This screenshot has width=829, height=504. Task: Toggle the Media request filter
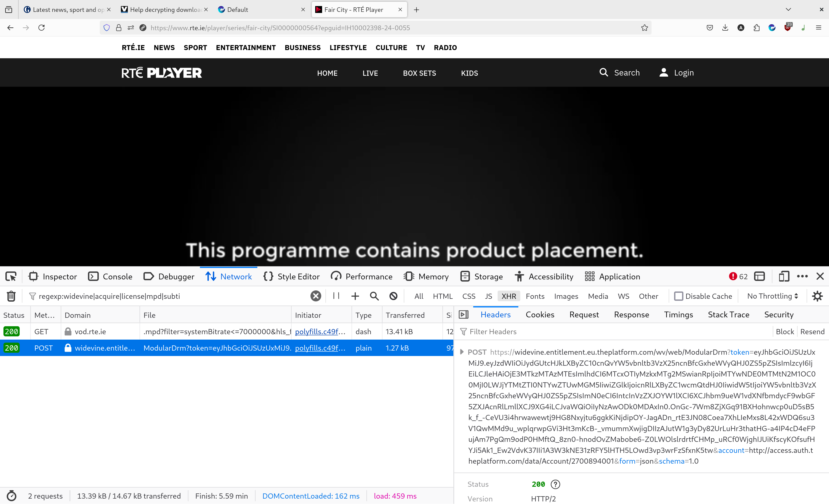click(598, 296)
